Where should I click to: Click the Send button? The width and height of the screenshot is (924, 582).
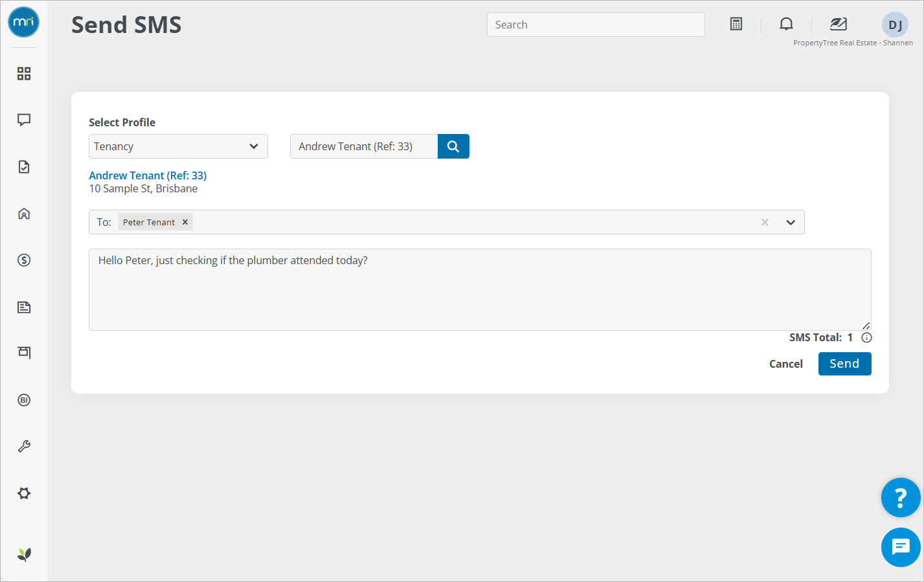point(845,364)
